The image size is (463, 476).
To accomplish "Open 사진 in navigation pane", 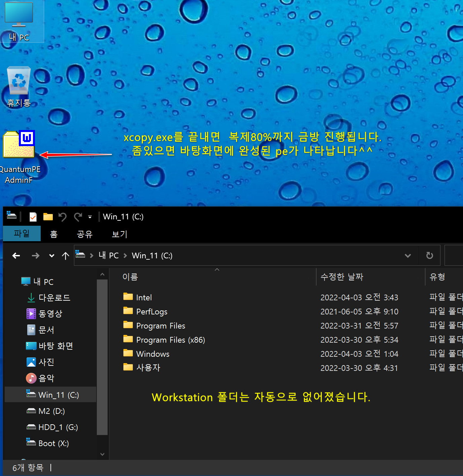I will tap(41, 362).
